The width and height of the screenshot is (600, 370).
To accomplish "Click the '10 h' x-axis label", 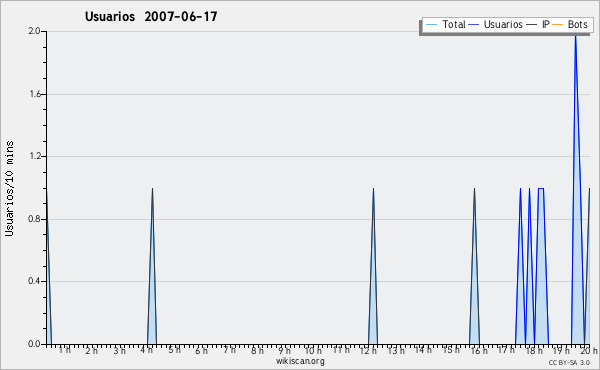I will tap(313, 350).
